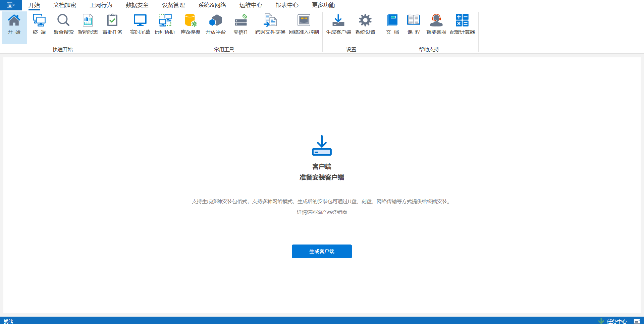Screen dimensions: 644x324
Task: Switch to the 运维中心 ribbon tab
Action: [251, 5]
